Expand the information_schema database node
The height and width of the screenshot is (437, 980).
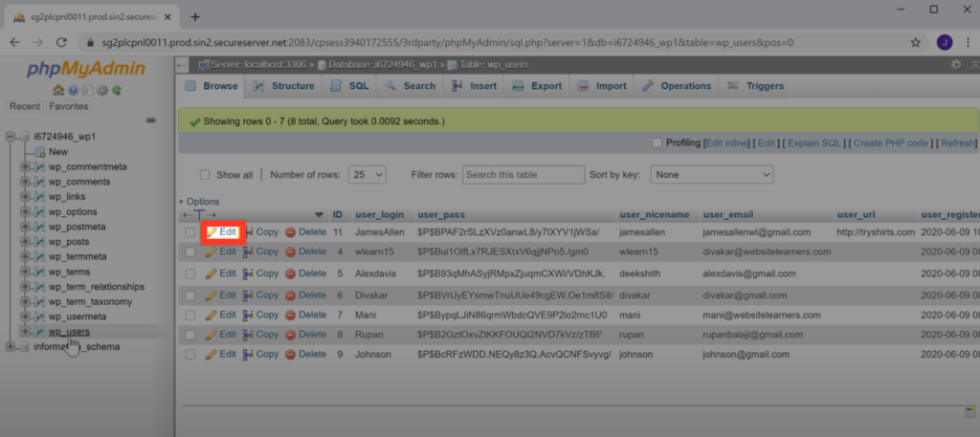pyautogui.click(x=10, y=346)
